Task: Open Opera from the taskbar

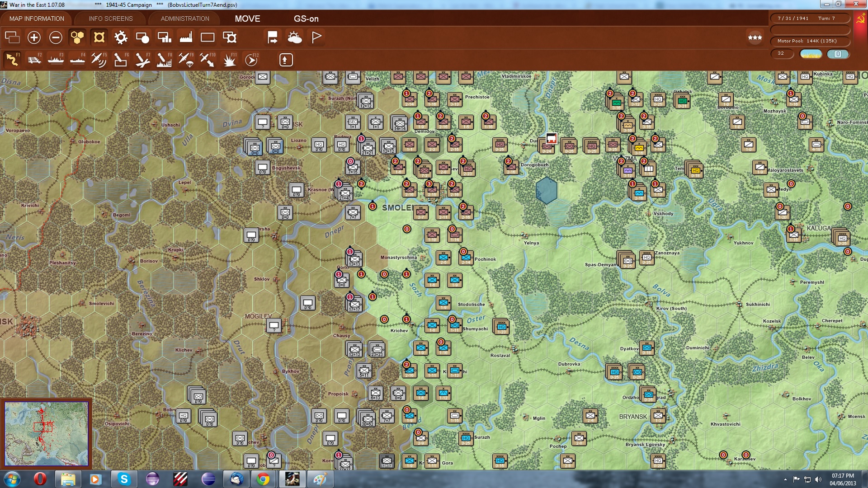Action: point(40,479)
